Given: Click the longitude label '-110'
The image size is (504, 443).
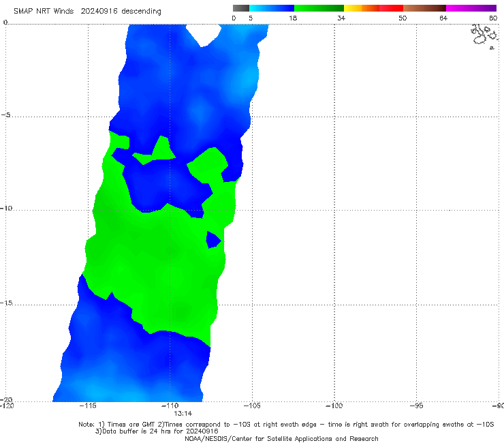Looking at the screenshot, I should pyautogui.click(x=170, y=406).
